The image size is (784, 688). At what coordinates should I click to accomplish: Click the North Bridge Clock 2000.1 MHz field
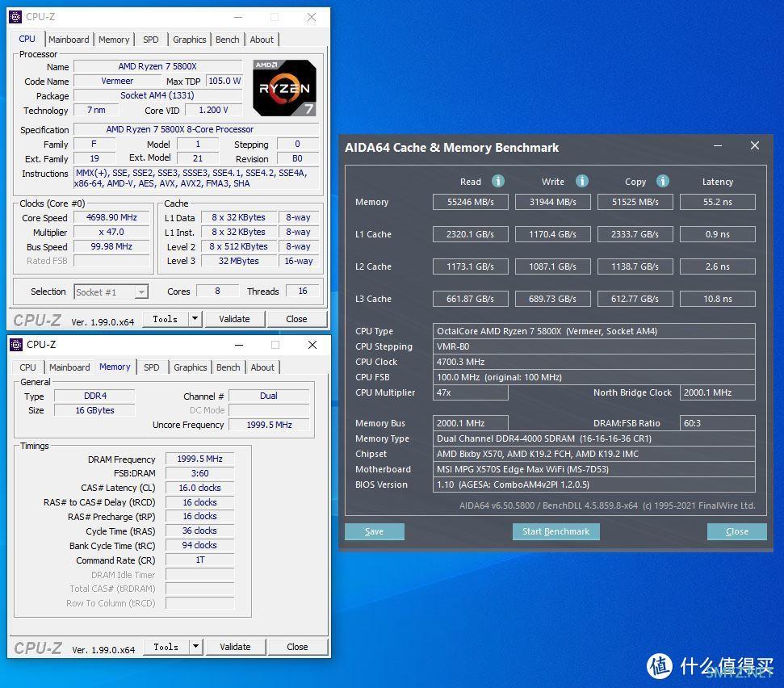click(718, 392)
